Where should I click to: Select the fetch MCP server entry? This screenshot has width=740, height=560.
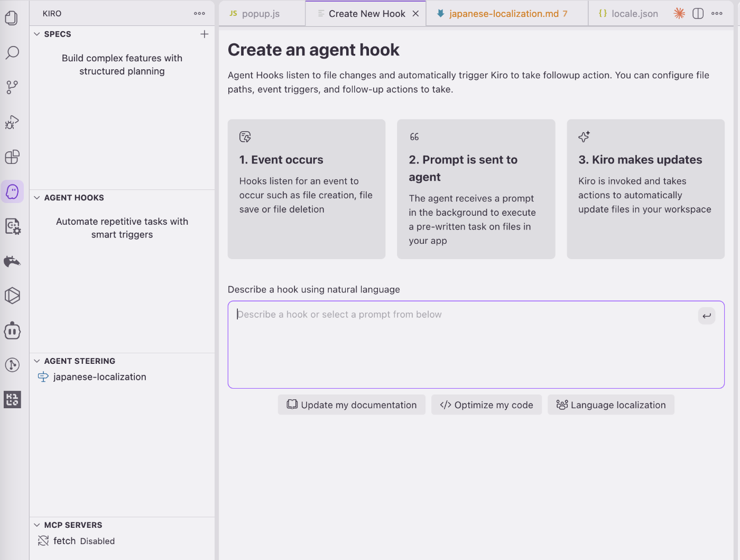pyautogui.click(x=122, y=541)
